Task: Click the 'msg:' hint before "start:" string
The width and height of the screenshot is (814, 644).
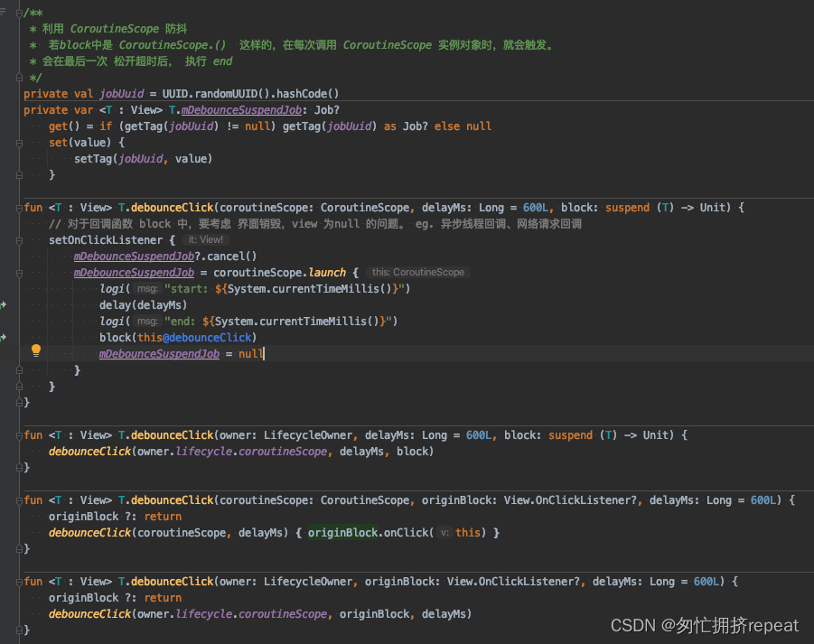Action: pos(147,288)
